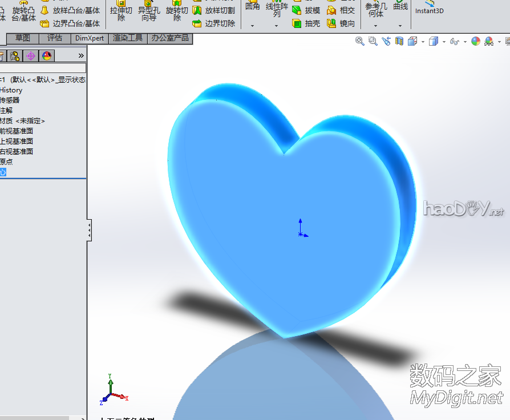This screenshot has height=420, width=510.
Task: Open the 线性阵列 pattern dropdown arrow
Action: (x=277, y=26)
